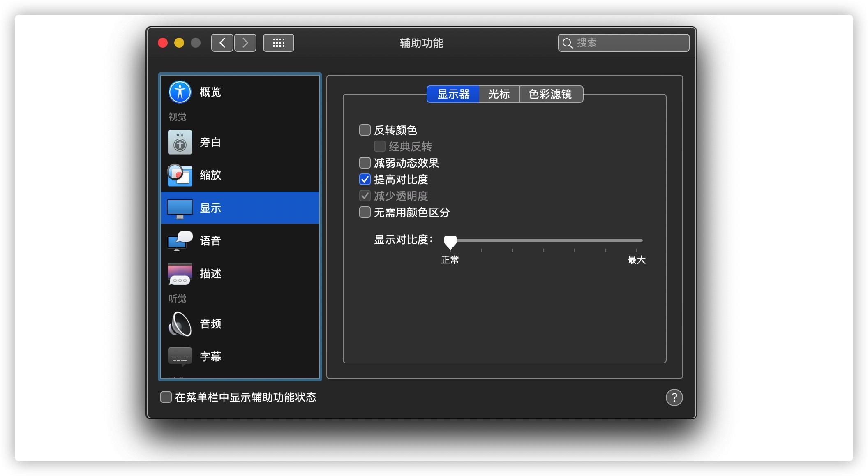Select the 描述 descriptions icon
The image size is (868, 476).
pos(180,274)
